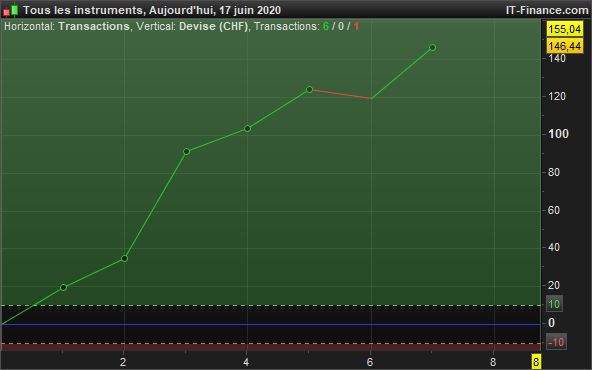Click the red losing segment of equity curve
Image resolution: width=592 pixels, height=370 pixels.
341,94
